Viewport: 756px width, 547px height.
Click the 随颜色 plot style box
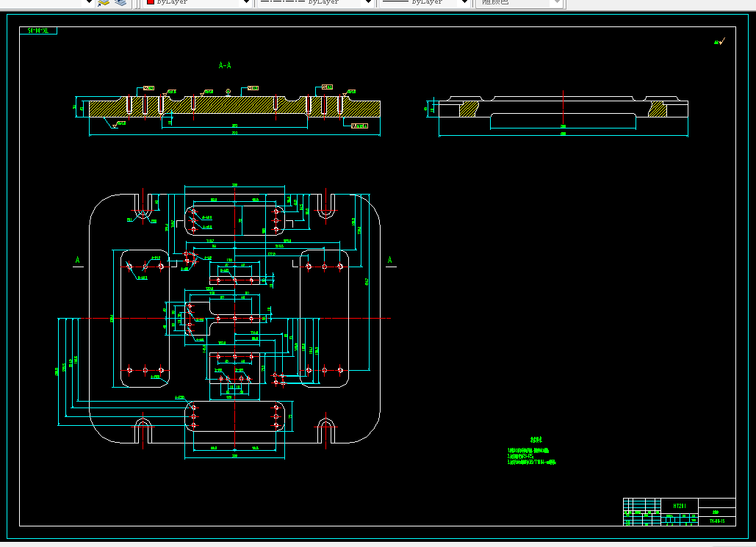514,2
